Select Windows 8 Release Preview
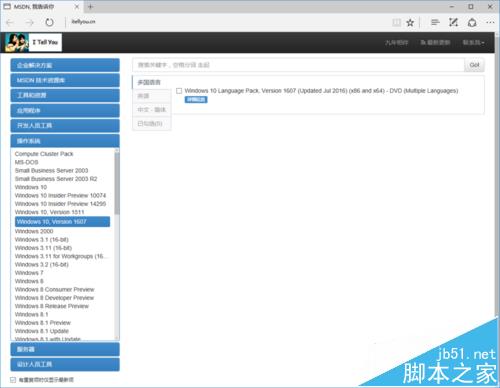Screen dimensions: 500x388 click(52, 306)
